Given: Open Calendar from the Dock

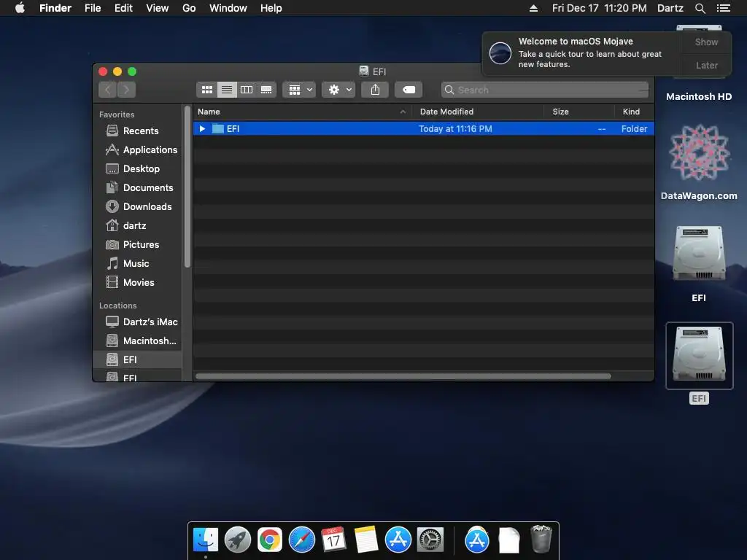Looking at the screenshot, I should (x=333, y=540).
